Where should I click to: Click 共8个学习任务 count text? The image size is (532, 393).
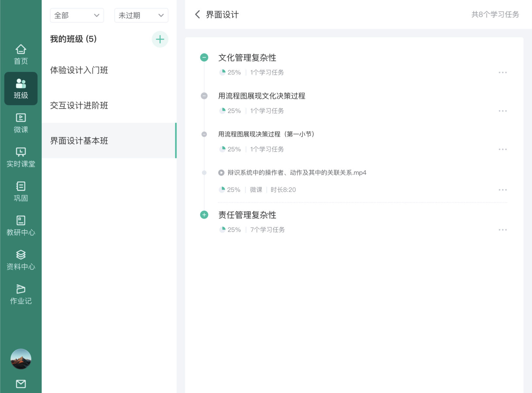coord(495,14)
